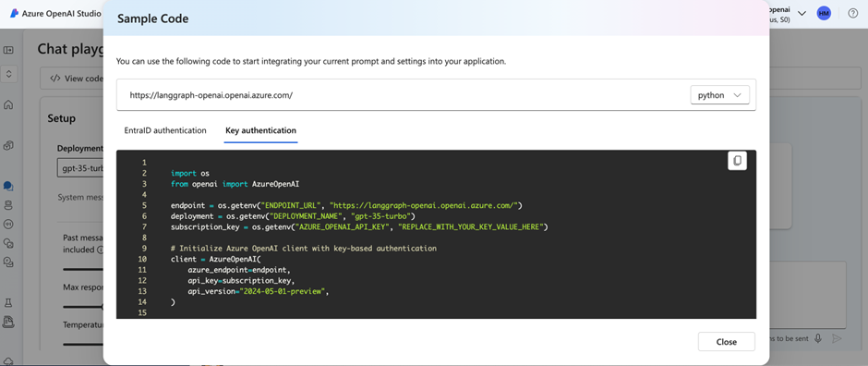This screenshot has height=366, width=868.
Task: Open the Home icon in the left sidebar
Action: [8, 104]
